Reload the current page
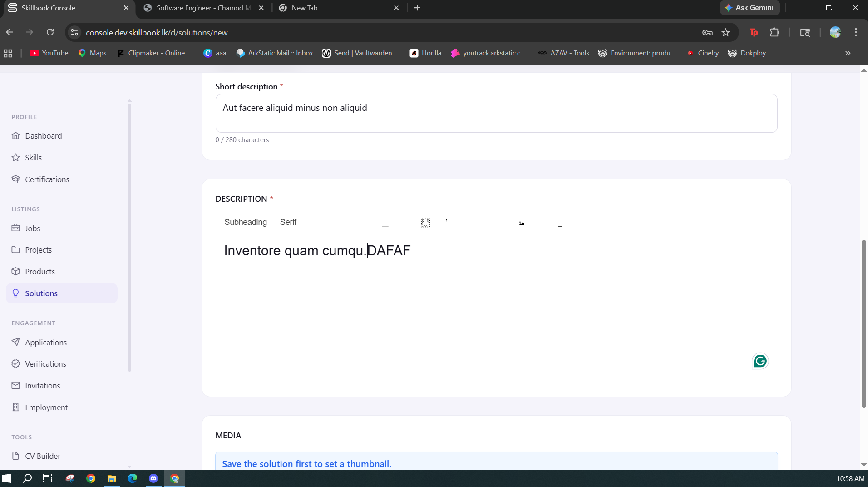 pos(50,32)
